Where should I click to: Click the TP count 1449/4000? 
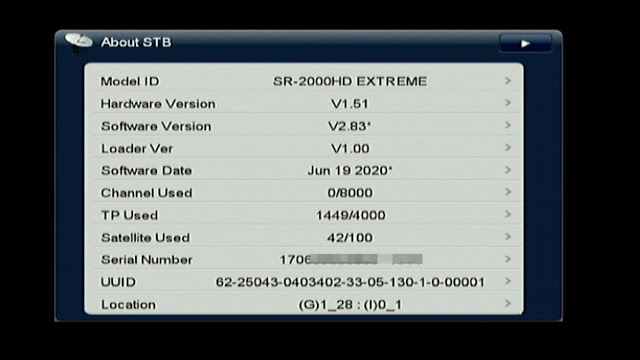351,215
